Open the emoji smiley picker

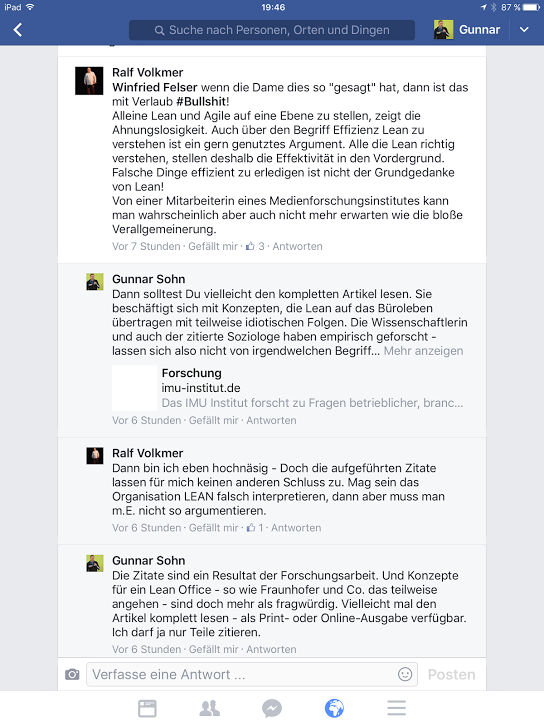pos(405,674)
